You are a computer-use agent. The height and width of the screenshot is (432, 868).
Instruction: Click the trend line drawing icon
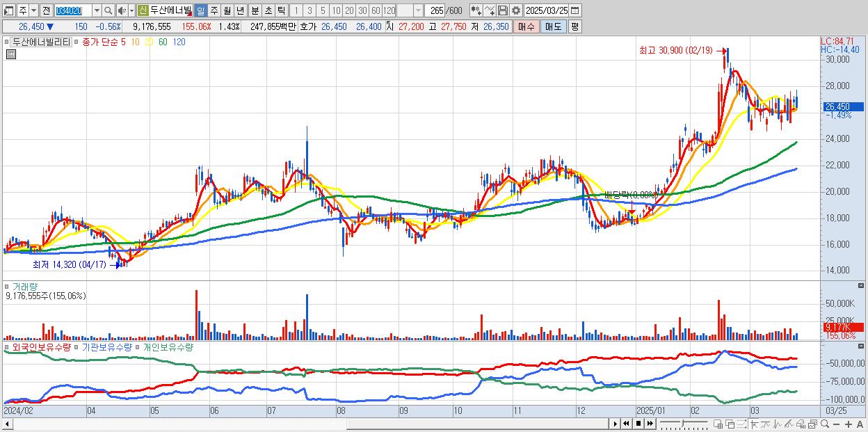point(765,424)
